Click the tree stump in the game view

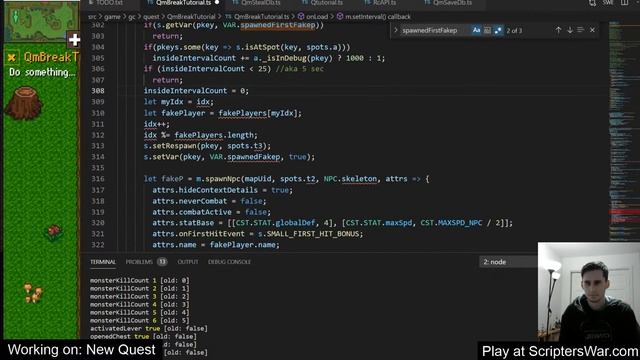pos(24,102)
